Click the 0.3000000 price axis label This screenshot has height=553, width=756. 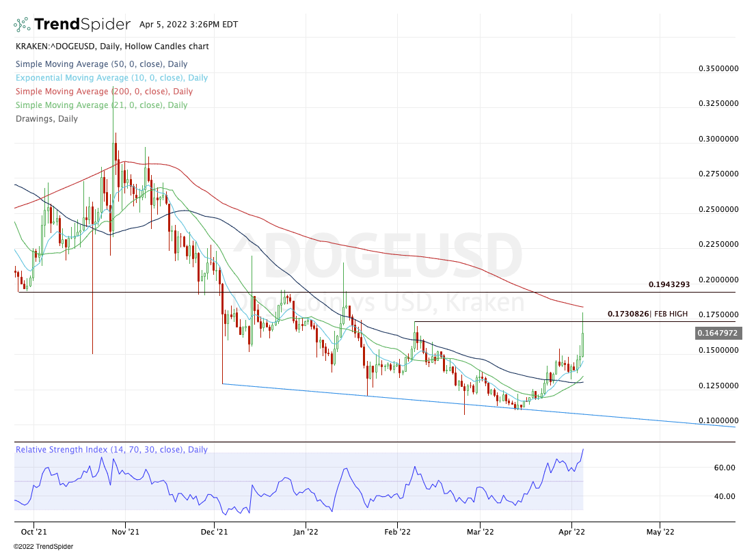718,139
